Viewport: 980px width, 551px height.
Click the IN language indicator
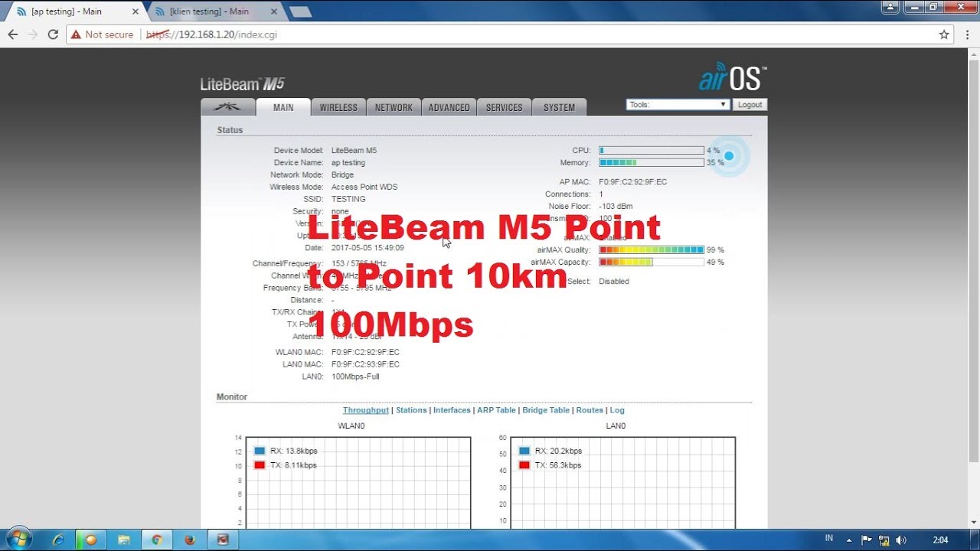pyautogui.click(x=829, y=539)
